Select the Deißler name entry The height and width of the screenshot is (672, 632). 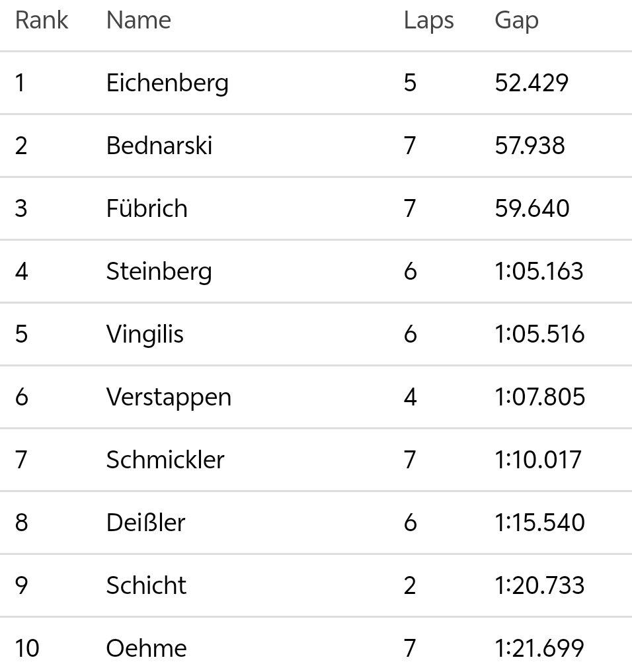click(145, 523)
